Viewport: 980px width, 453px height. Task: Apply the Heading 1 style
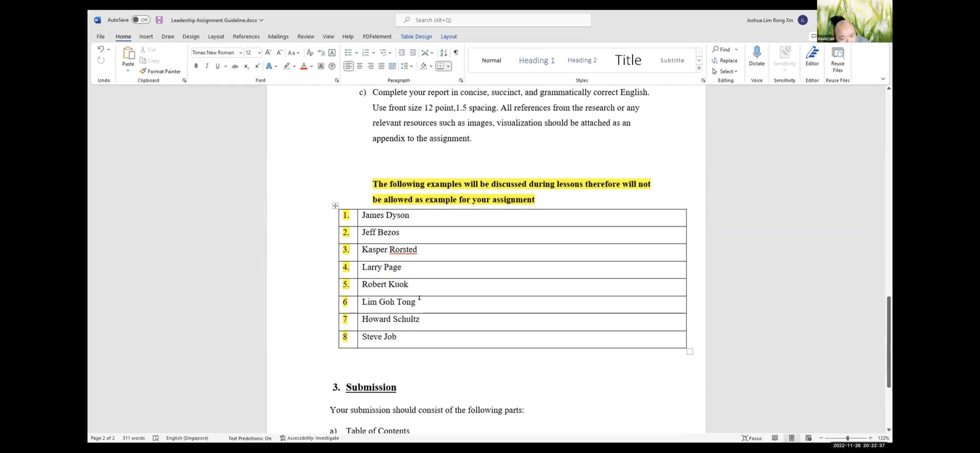pos(537,60)
